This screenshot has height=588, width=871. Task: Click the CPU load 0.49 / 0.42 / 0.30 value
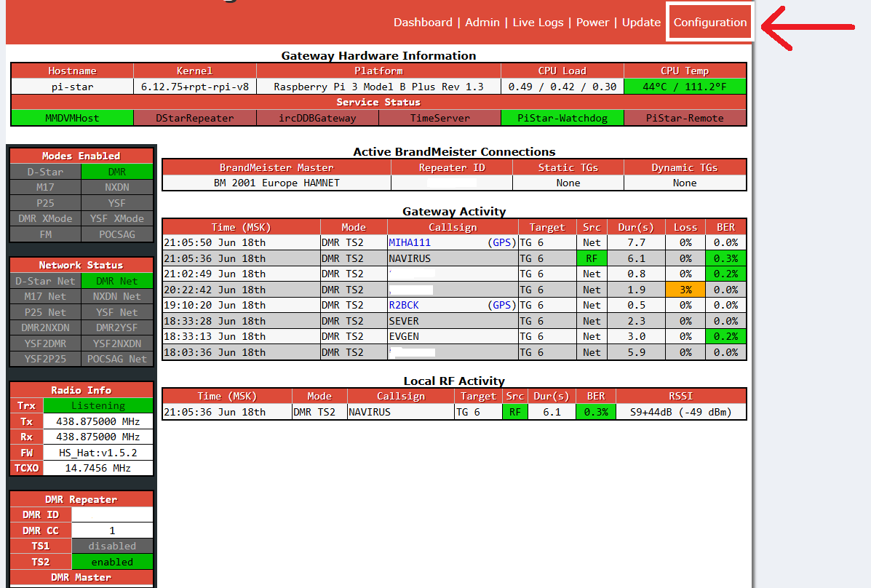point(562,87)
